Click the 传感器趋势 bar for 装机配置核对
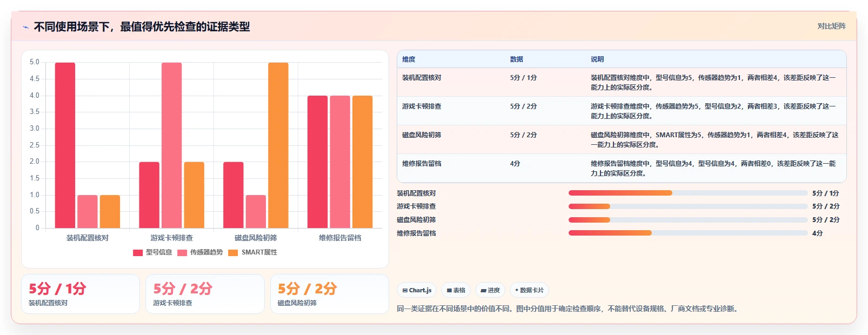Viewport: 868px width, 335px height. (x=88, y=211)
